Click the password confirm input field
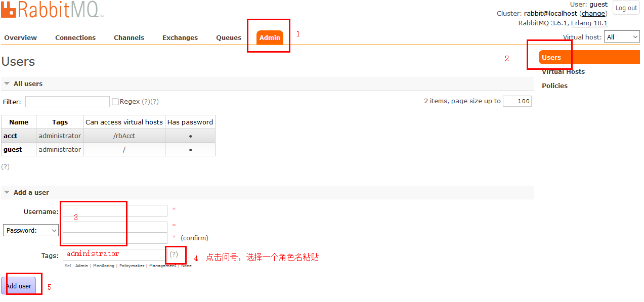This screenshot has height=302, width=644. coord(115,238)
